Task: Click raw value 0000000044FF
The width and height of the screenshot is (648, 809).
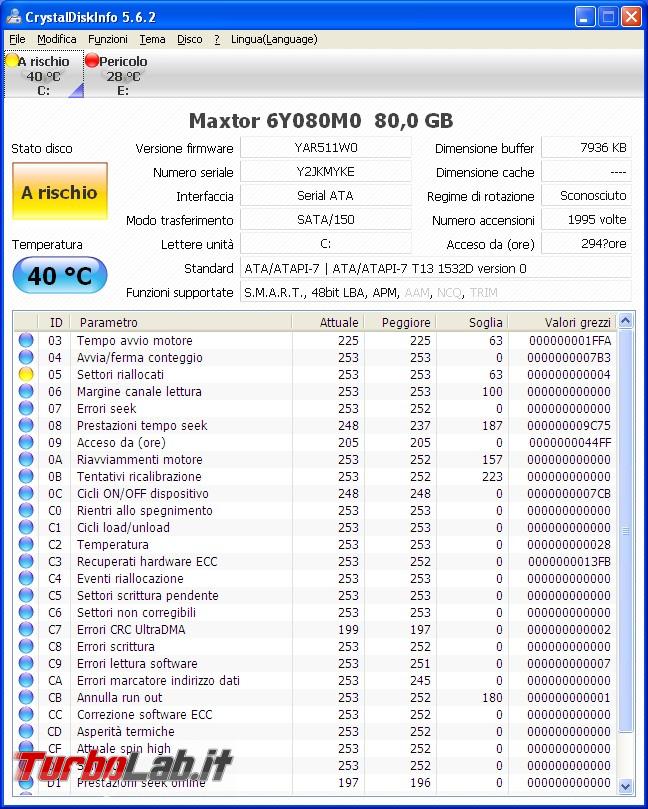Action: click(570, 443)
